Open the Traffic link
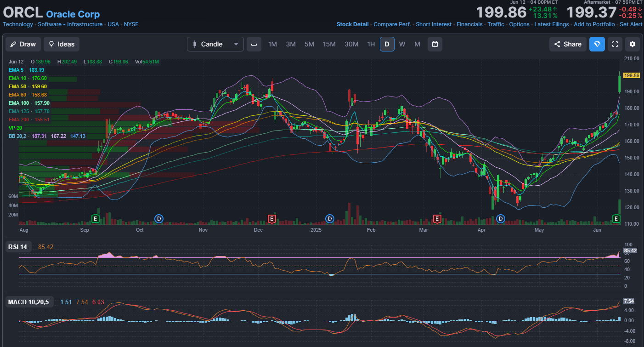Image resolution: width=644 pixels, height=347 pixels. 496,24
